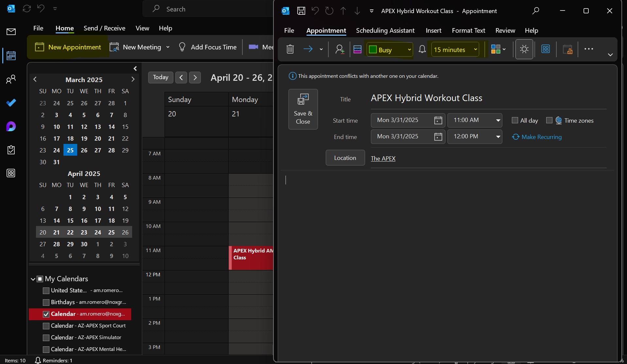This screenshot has height=364, width=627.
Task: Open the People contacts sidebar icon
Action: click(x=11, y=79)
